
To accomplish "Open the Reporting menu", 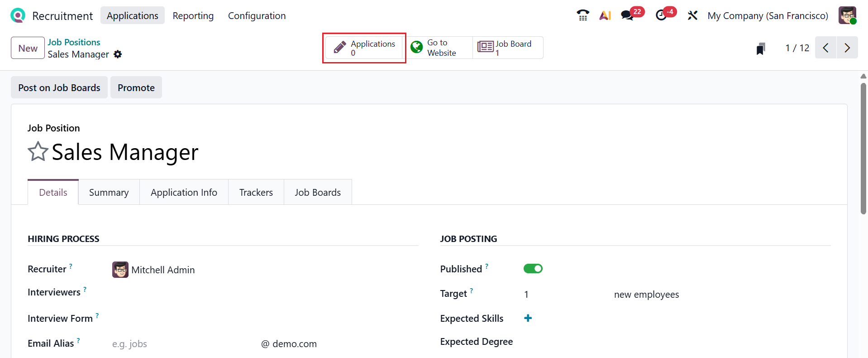I will pyautogui.click(x=193, y=16).
